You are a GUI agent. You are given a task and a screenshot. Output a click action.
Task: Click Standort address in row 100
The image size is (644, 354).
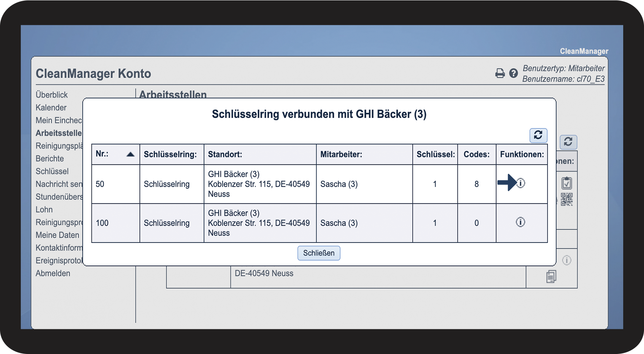pos(259,223)
